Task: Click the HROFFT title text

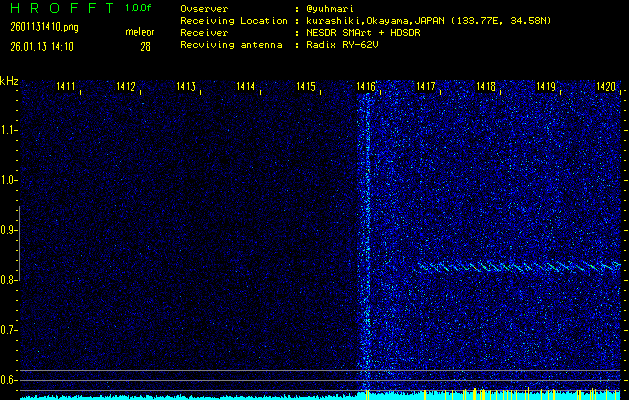Action: (63, 8)
